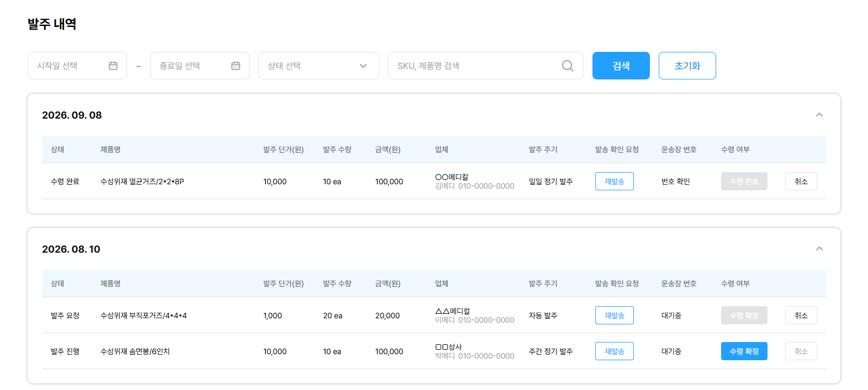Screen dimensions: 868x390
Task: Click 취소 for 수성위재 부직포거즈 row
Action: click(801, 316)
